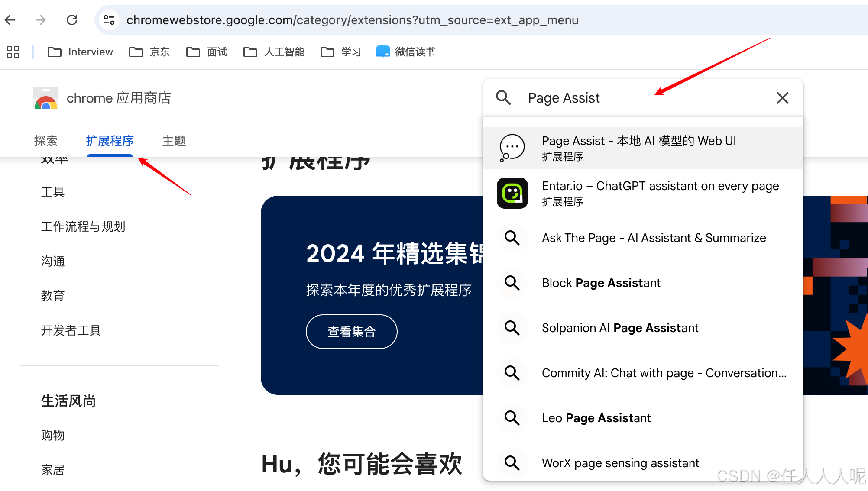Open the 教育 category

[53, 296]
